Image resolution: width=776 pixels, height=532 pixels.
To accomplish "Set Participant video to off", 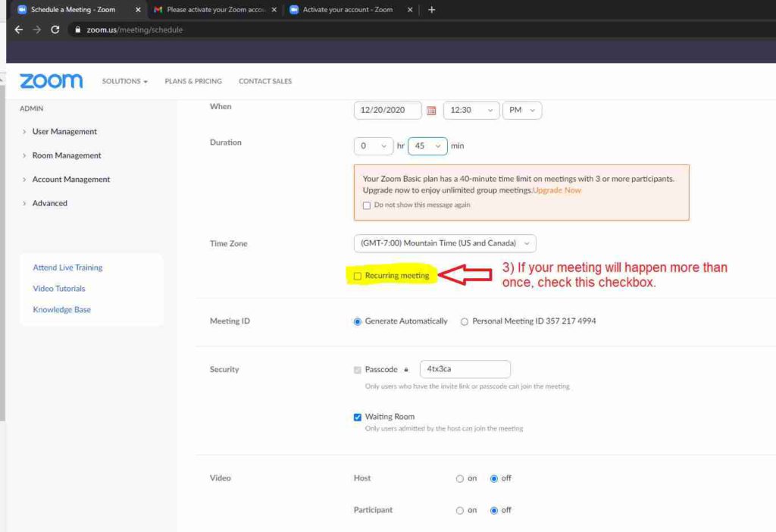I will (x=494, y=510).
